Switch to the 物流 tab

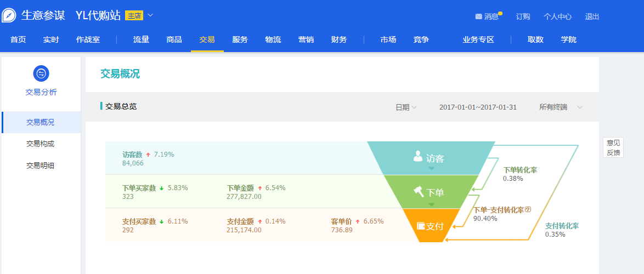[273, 40]
